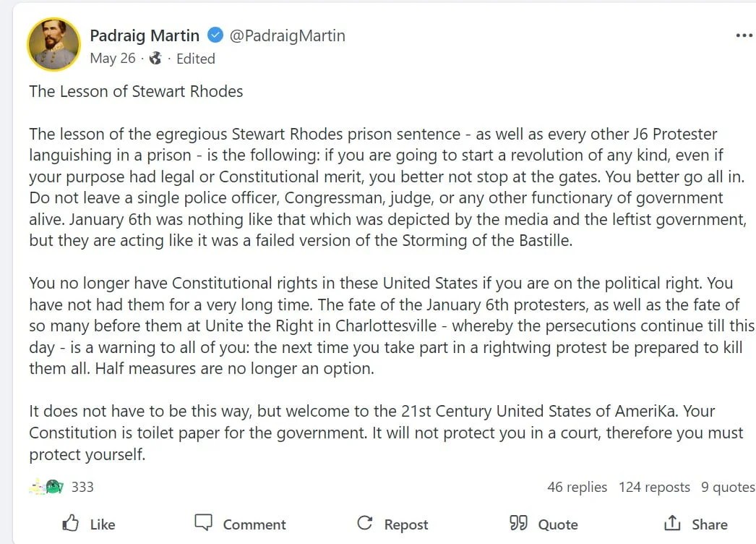
Task: View the 124 reposts list
Action: [x=654, y=487]
